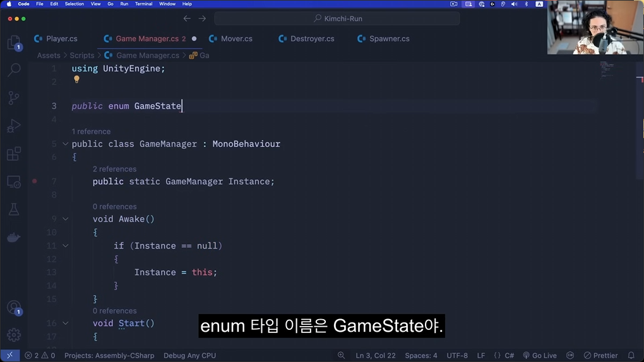Click Debug Any CPU in status bar
644x362 pixels.
(190, 356)
